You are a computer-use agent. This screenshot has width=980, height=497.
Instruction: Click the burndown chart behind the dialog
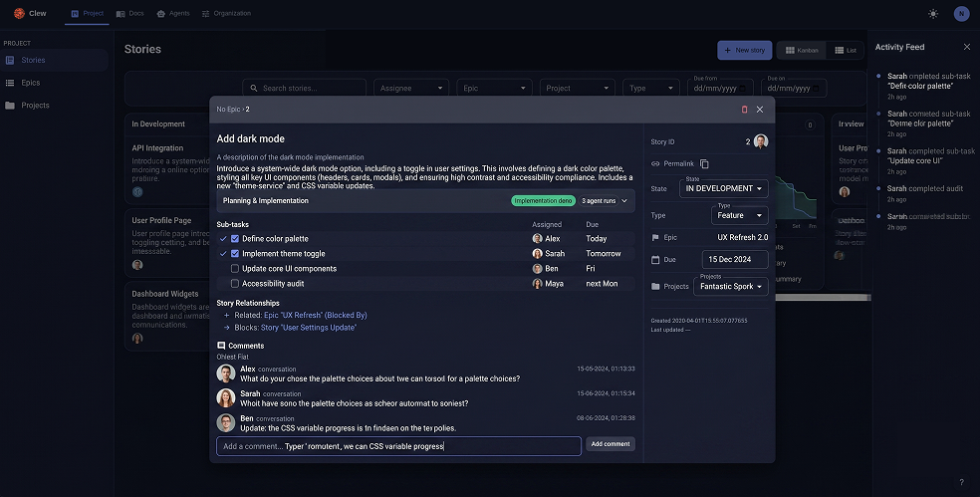point(796,201)
